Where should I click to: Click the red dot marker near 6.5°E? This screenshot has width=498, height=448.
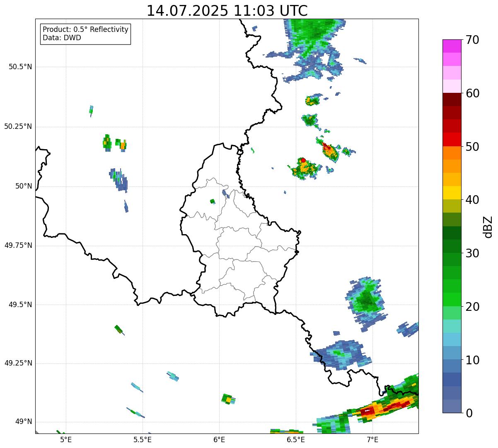coord(303,160)
